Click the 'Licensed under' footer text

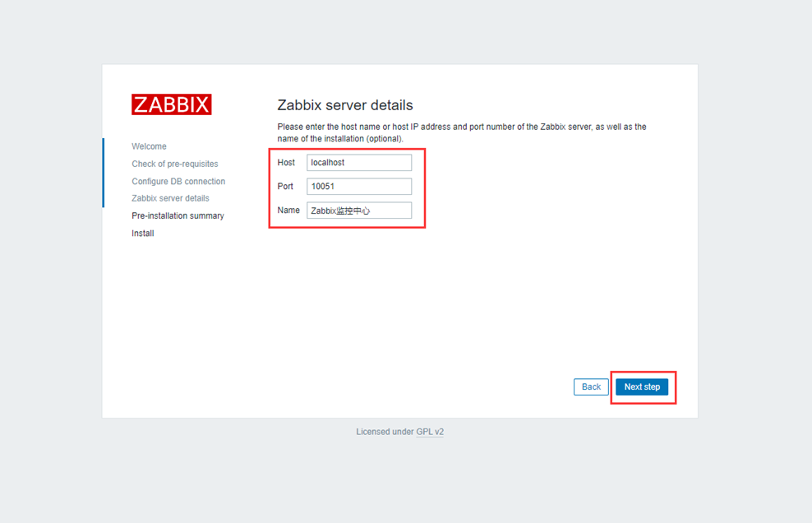coord(385,431)
